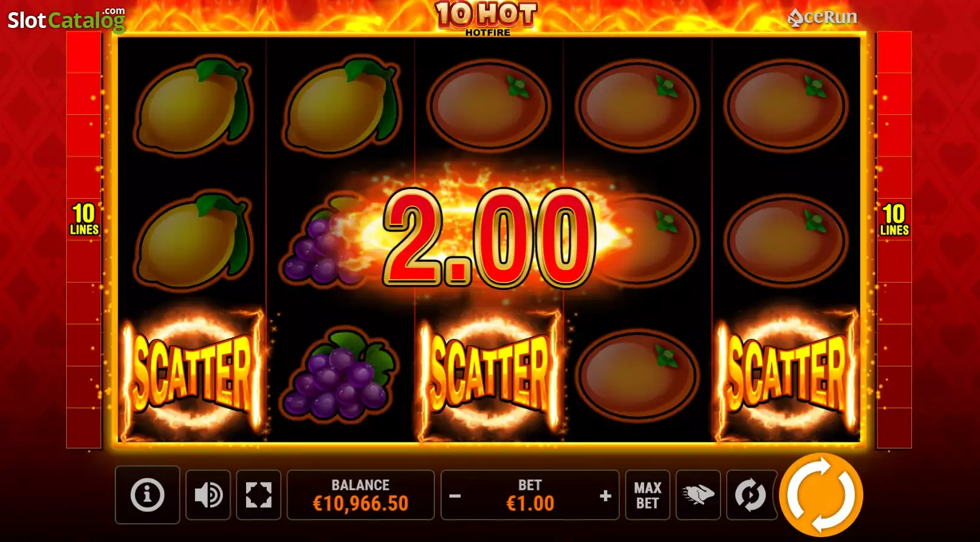Click the AceRun logo

(822, 17)
